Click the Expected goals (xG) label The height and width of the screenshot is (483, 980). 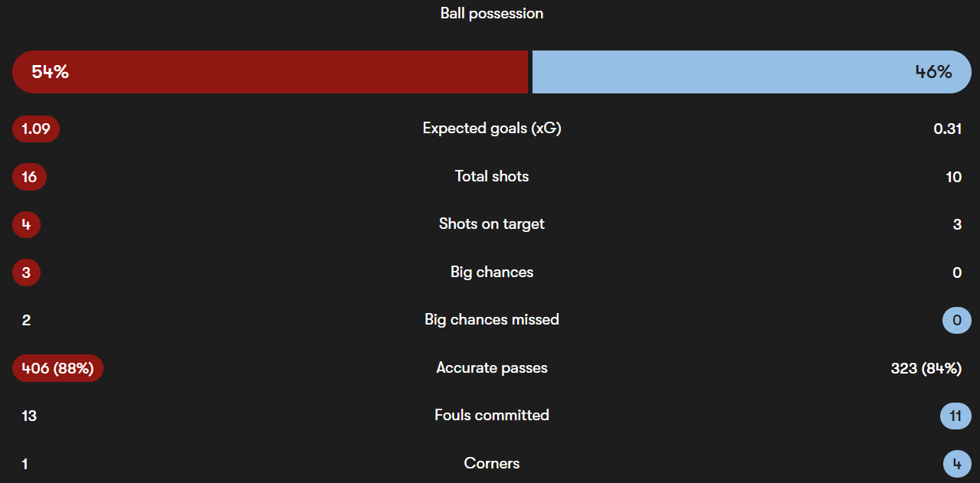coord(492,129)
